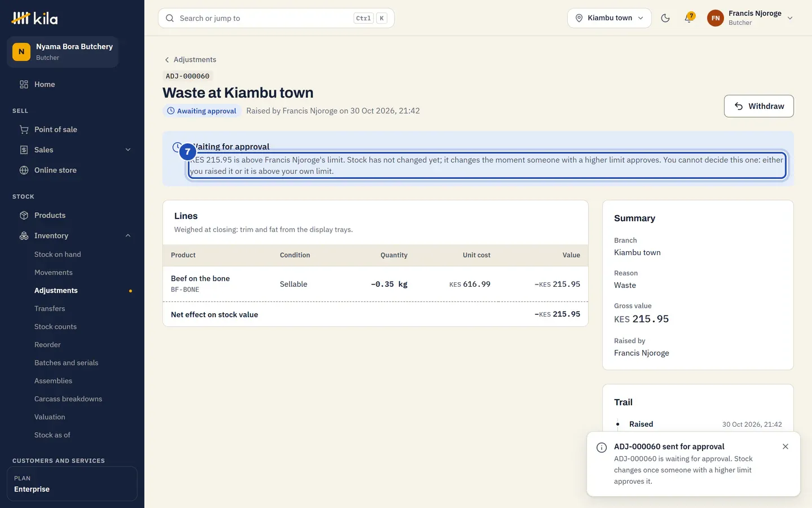The height and width of the screenshot is (508, 812).
Task: Open Stock as of page
Action: 52,435
